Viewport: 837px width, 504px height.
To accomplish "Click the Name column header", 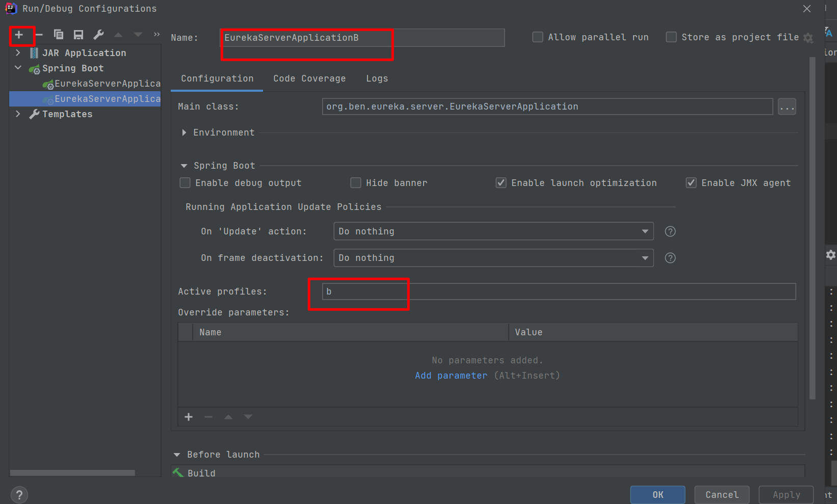I will coord(351,332).
